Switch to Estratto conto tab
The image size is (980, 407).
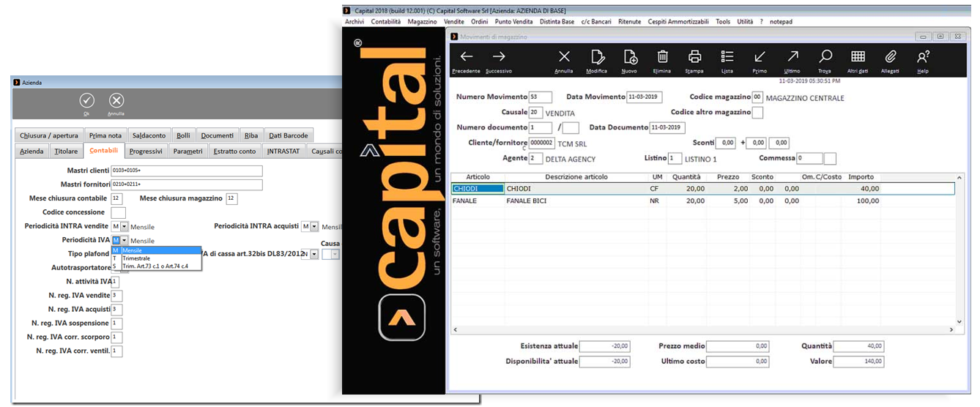235,152
